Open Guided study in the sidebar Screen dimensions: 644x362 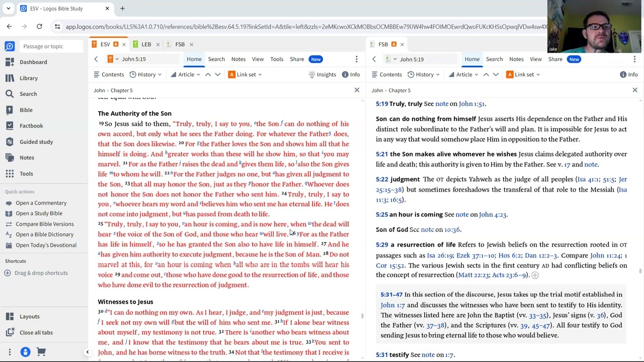tap(36, 142)
